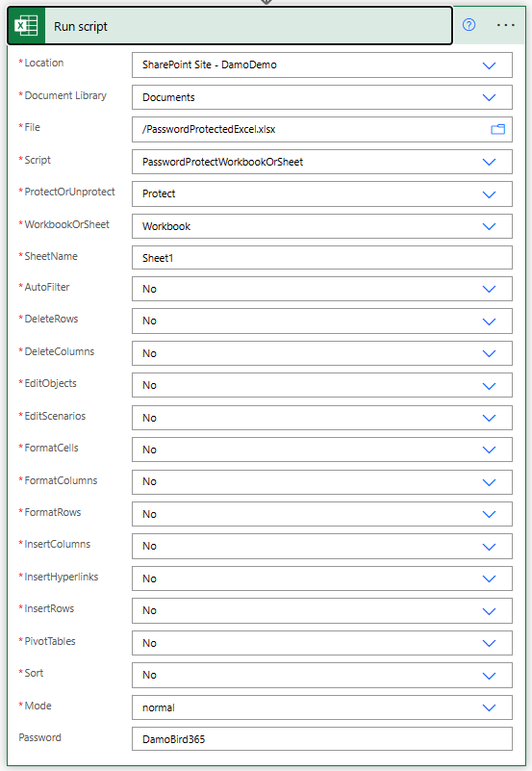Click the Excel icon in Run script header
The width and height of the screenshot is (532, 771).
tap(26, 26)
